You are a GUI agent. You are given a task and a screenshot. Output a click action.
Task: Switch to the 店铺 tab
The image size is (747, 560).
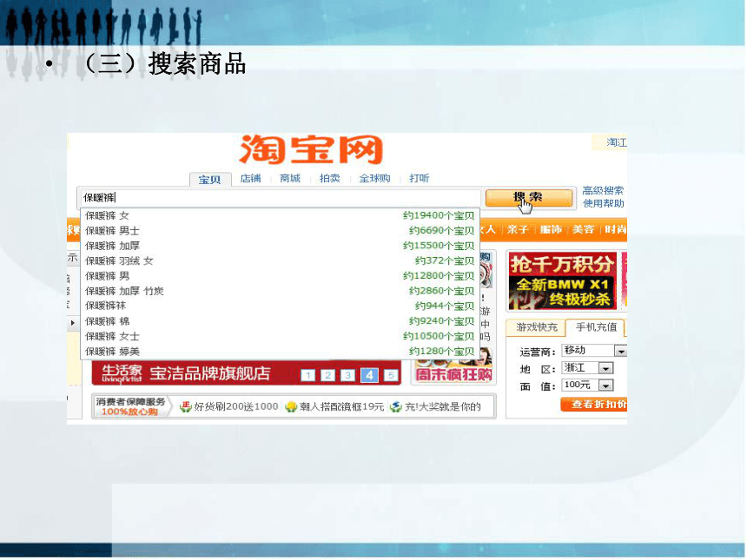(251, 179)
